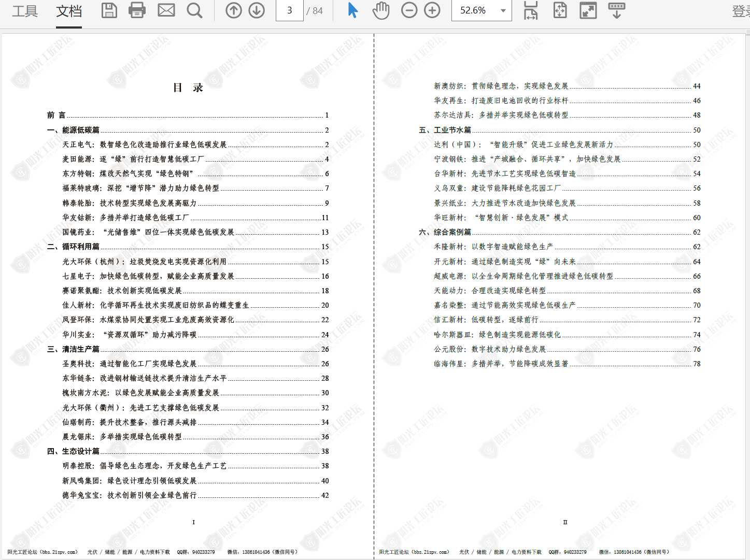Open 明泰控股 contents entry
The image size is (750, 560).
tap(195, 466)
